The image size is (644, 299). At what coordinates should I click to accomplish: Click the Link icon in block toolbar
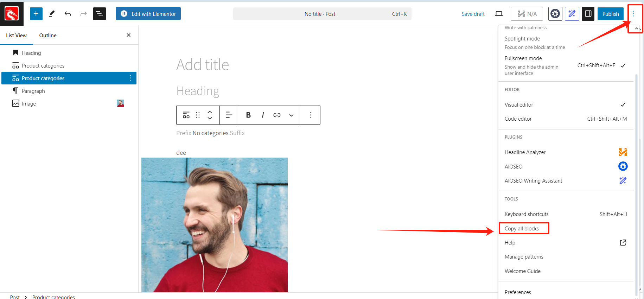(x=277, y=115)
